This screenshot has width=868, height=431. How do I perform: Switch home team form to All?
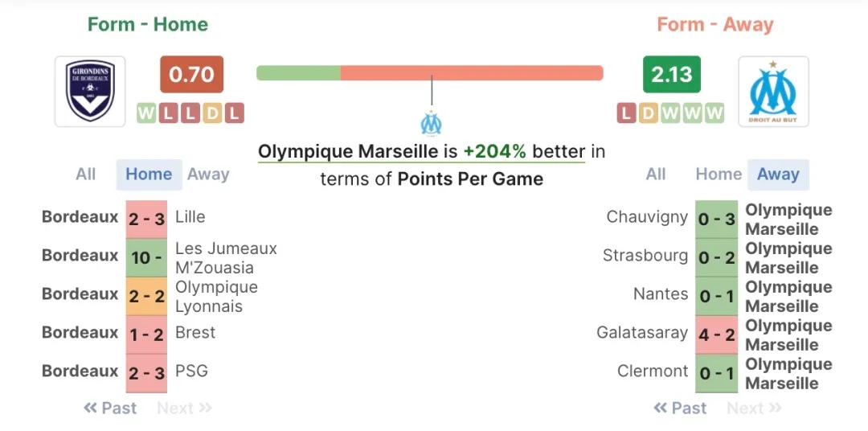(x=86, y=174)
